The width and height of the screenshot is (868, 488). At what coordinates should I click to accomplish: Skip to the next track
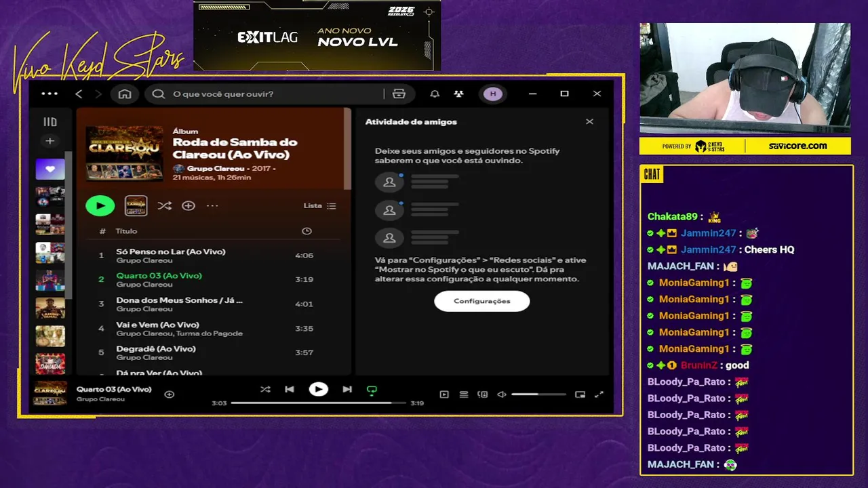[x=347, y=389]
